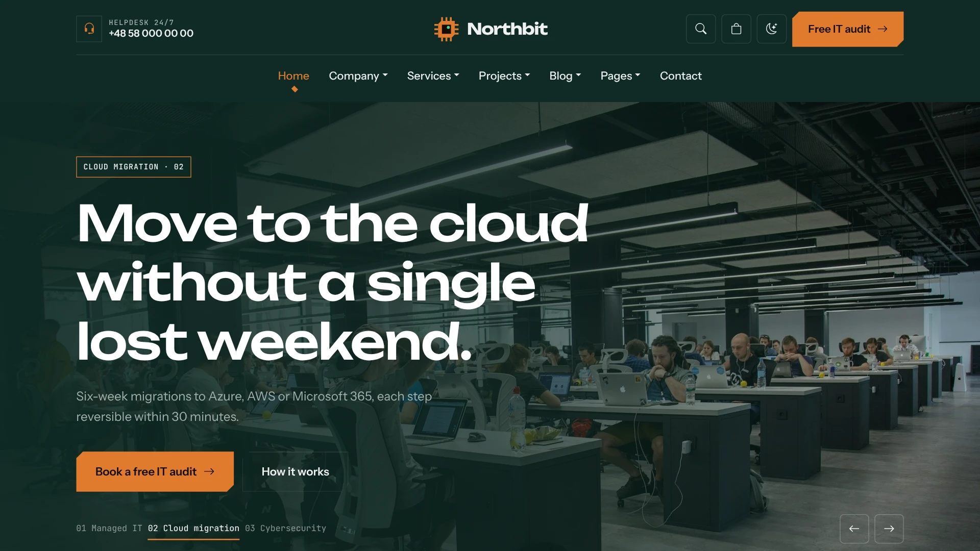Image resolution: width=980 pixels, height=551 pixels.
Task: Click the helpdesk headset icon
Action: point(89,29)
